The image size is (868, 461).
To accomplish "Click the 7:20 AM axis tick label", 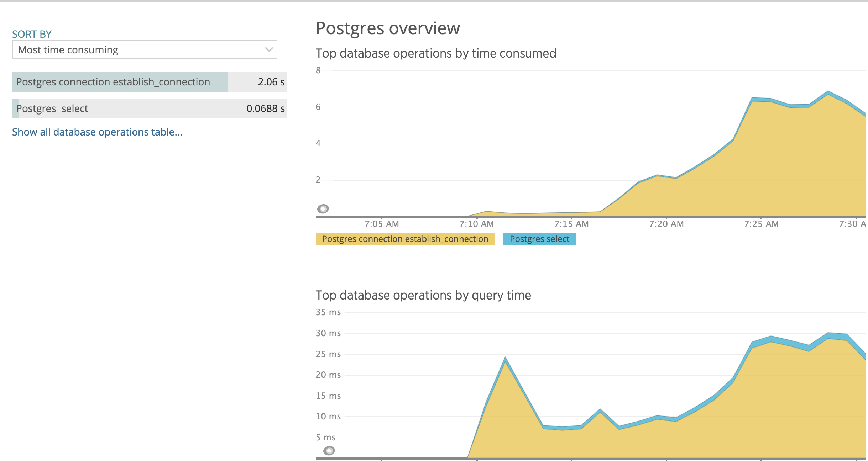I will point(666,224).
